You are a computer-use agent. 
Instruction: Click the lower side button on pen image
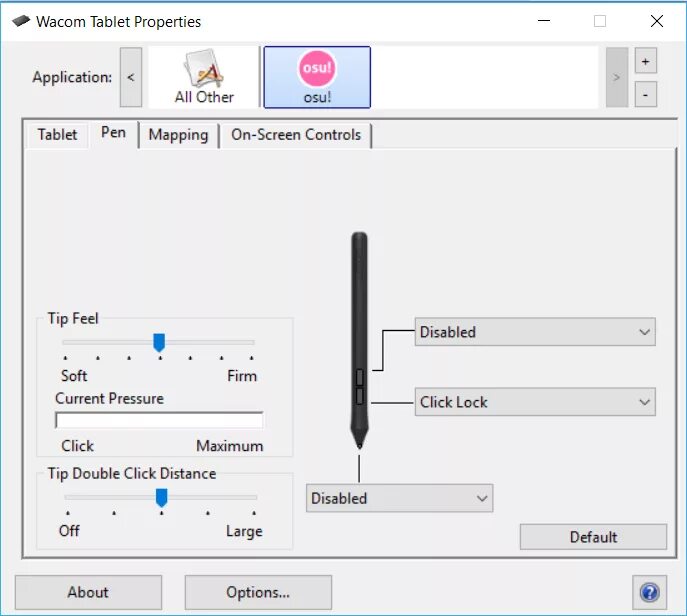pos(359,396)
